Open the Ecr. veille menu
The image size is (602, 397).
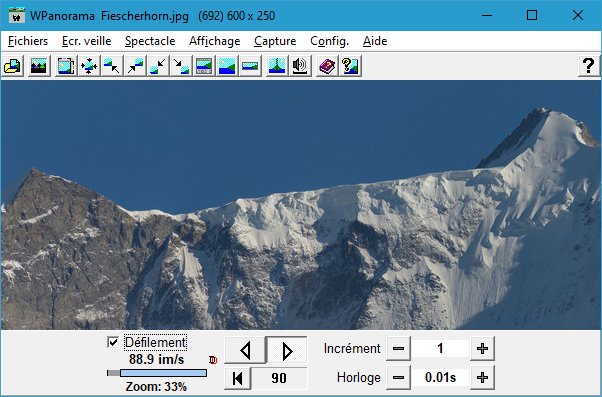point(86,41)
